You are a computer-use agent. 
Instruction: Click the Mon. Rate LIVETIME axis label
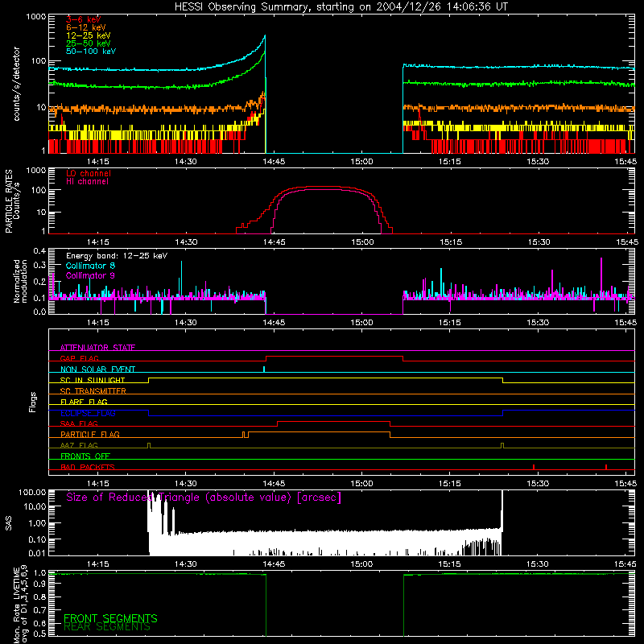[20, 605]
